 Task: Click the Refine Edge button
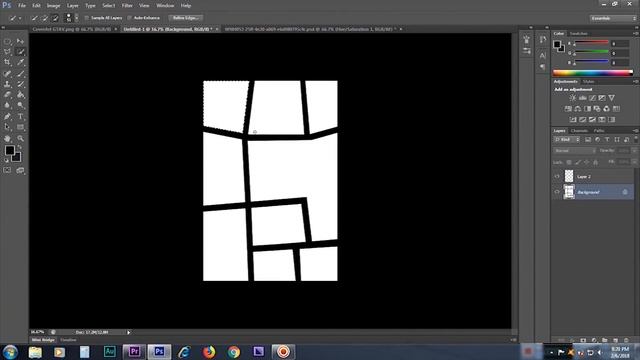click(x=185, y=18)
